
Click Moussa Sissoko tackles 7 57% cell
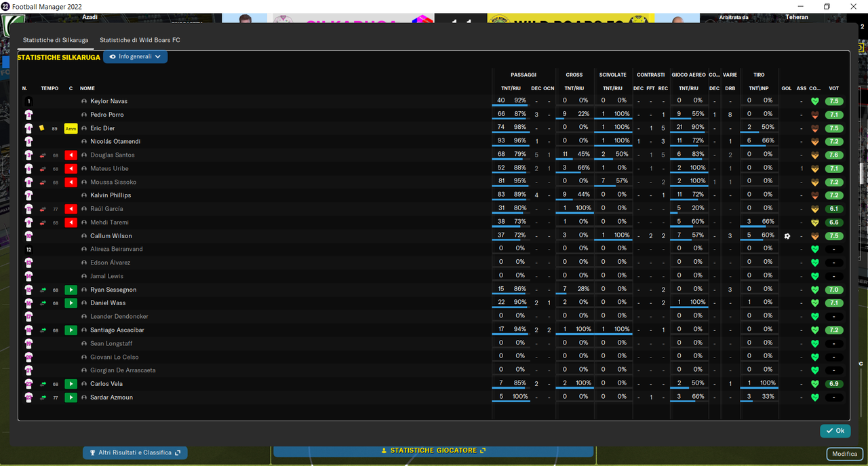click(612, 182)
